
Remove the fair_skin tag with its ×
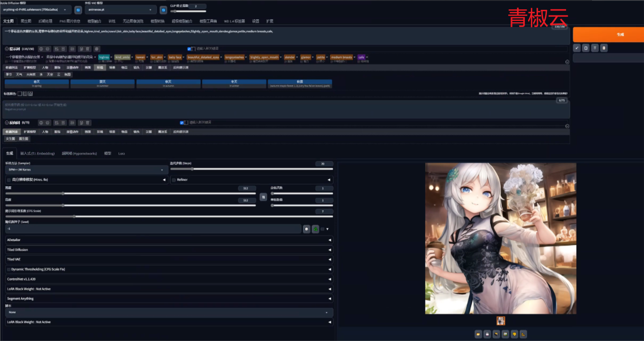(166, 57)
